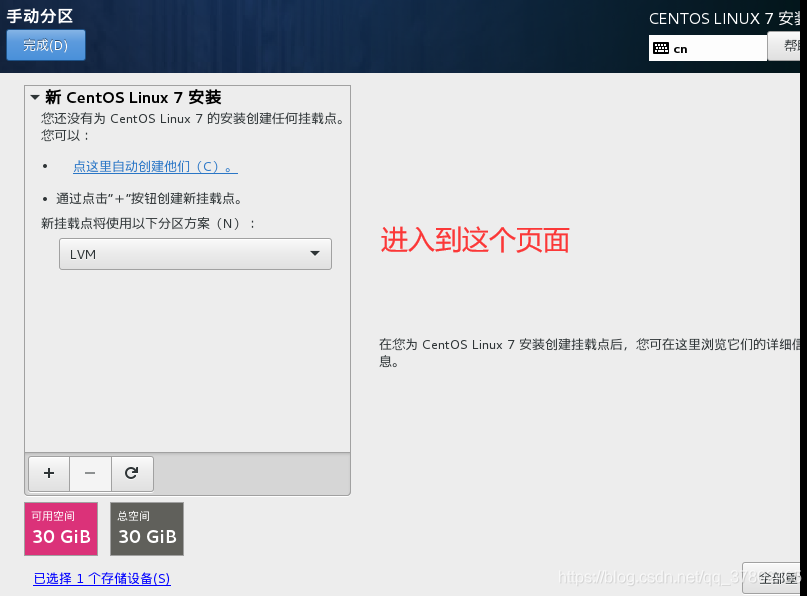Click 新挂载点将使用以下分区方案(N) label
The height and width of the screenshot is (603, 807).
(x=148, y=224)
